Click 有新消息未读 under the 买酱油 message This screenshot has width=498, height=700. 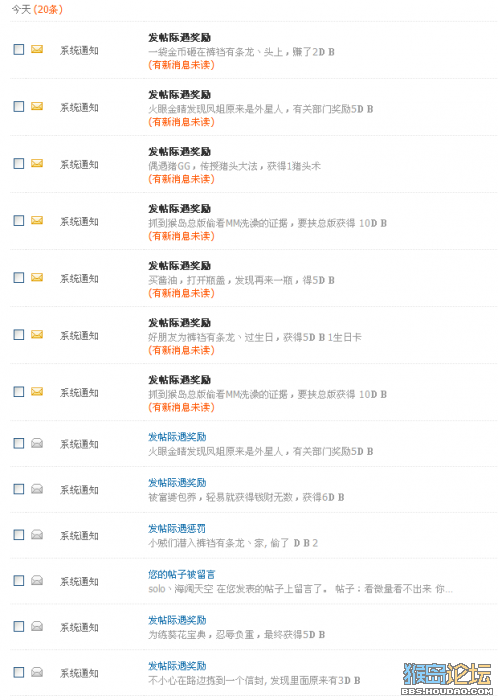(x=181, y=293)
